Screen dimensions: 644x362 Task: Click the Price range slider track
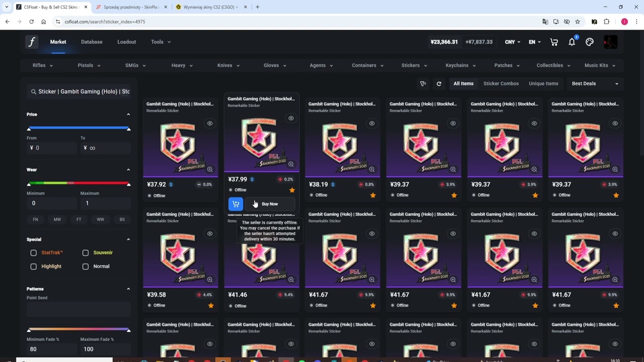click(x=78, y=128)
